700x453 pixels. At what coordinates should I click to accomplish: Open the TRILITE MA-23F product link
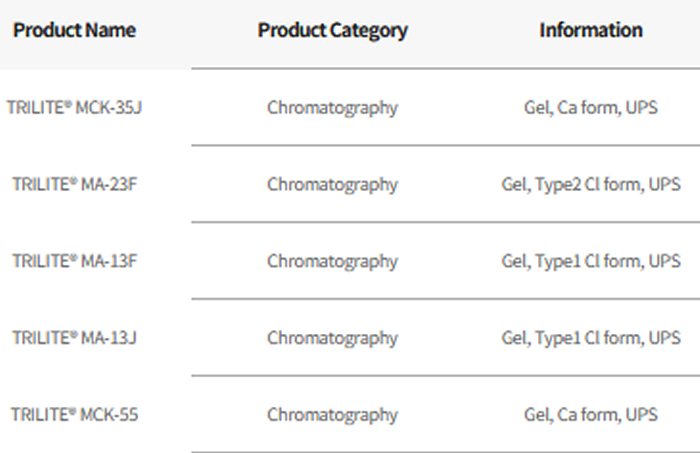tap(74, 184)
